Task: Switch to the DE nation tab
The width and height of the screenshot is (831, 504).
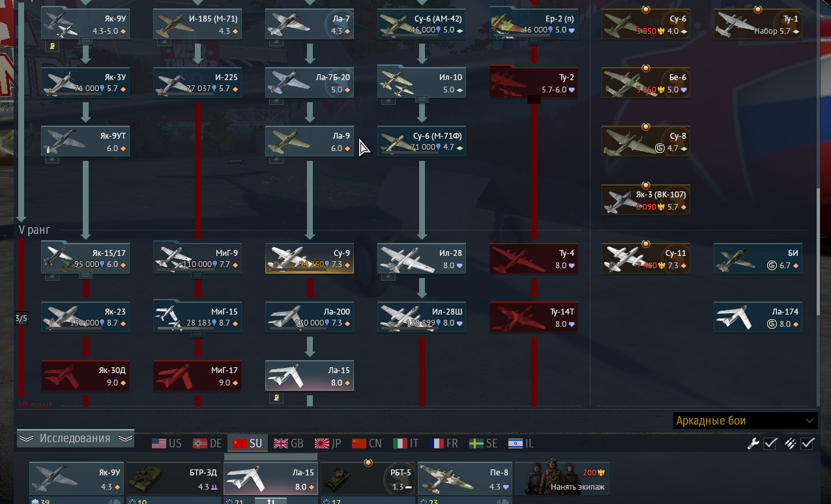Action: click(x=208, y=443)
